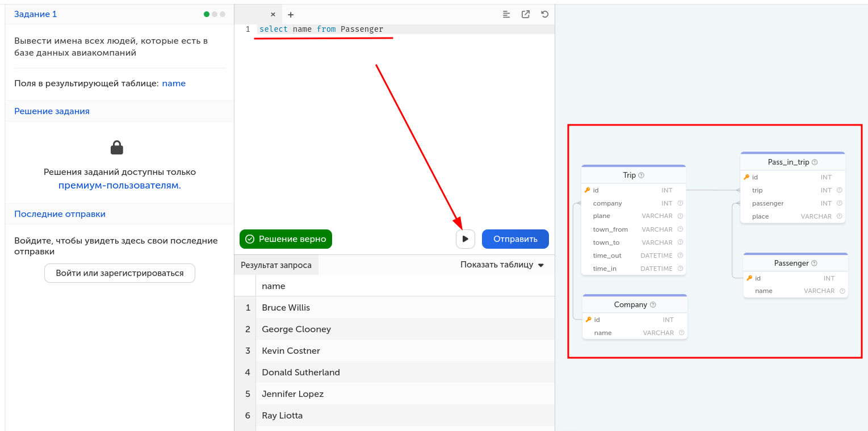This screenshot has height=431, width=868.
Task: Click the name field link in task description
Action: pos(174,83)
